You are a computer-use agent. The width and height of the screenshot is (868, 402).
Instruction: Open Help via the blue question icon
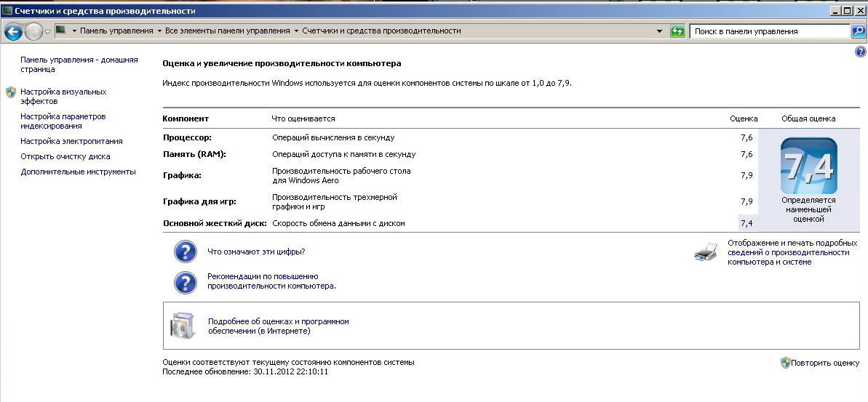[860, 52]
